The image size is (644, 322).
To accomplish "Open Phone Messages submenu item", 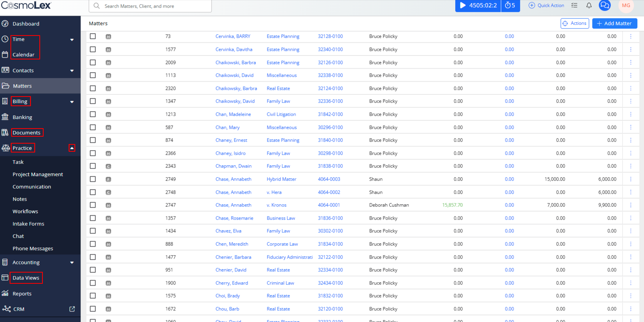I will (x=33, y=249).
